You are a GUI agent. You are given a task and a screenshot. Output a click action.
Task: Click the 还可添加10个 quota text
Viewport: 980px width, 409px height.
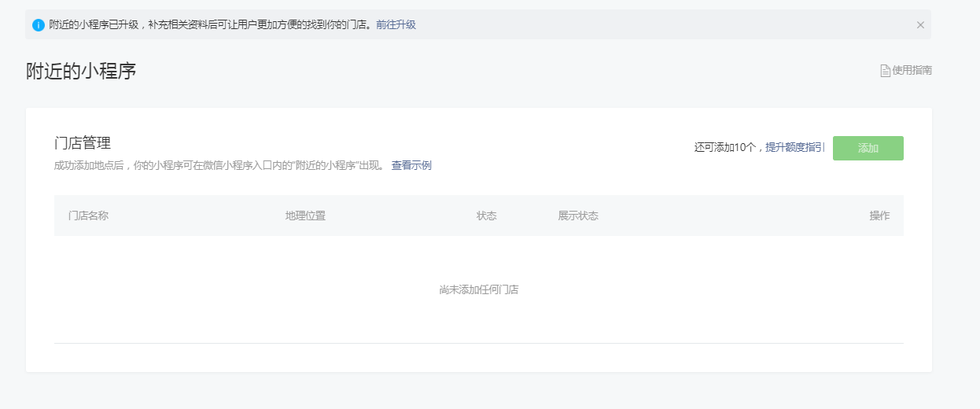(726, 147)
